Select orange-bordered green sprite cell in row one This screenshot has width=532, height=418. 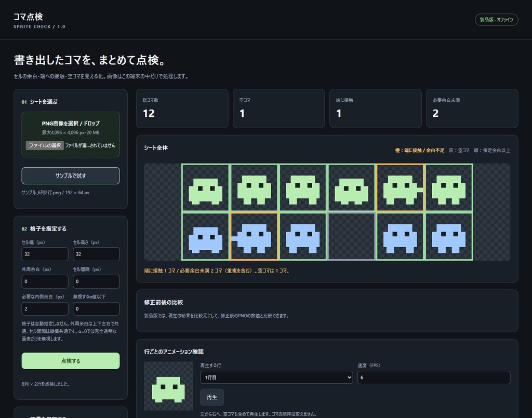click(x=400, y=188)
